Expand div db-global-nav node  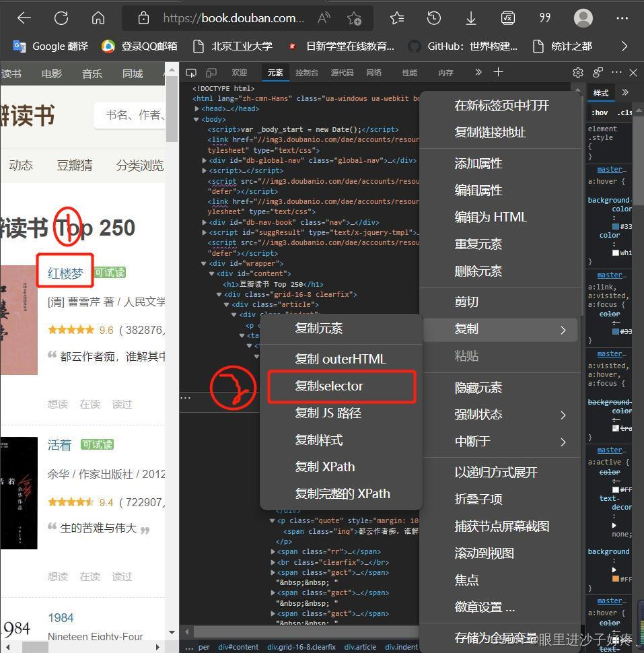tap(204, 160)
